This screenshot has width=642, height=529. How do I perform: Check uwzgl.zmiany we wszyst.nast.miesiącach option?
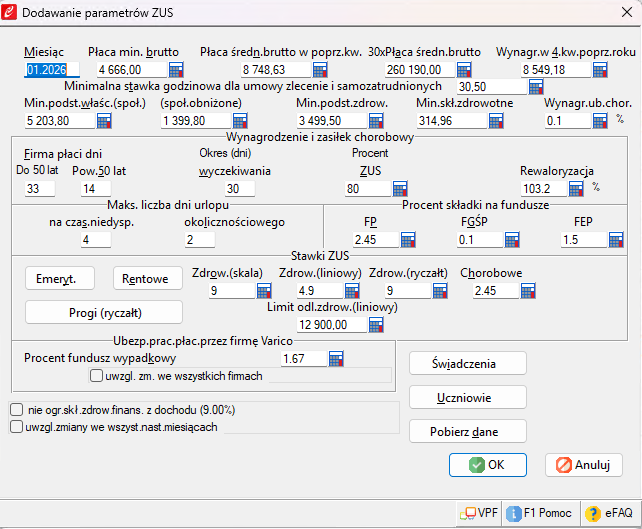point(16,426)
